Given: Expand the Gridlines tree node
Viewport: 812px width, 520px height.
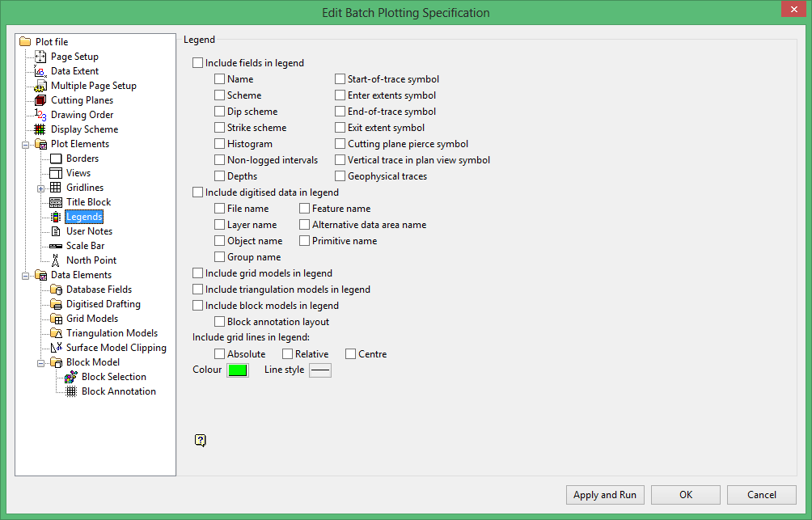Looking at the screenshot, I should [x=41, y=188].
